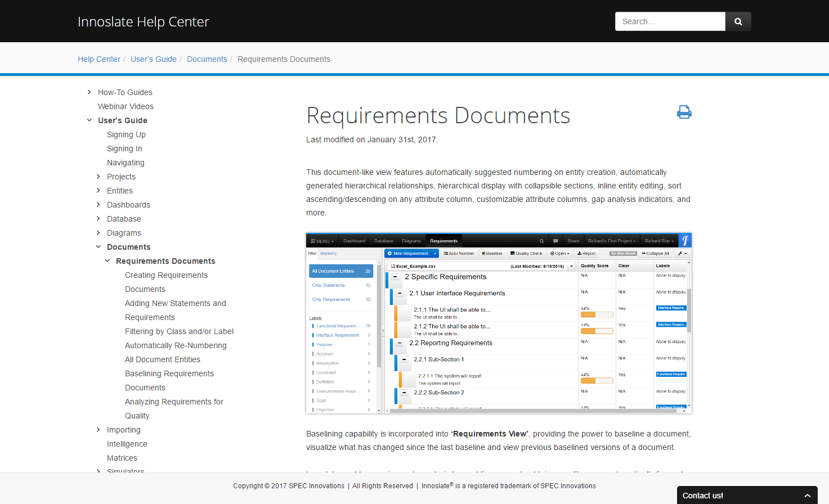The width and height of the screenshot is (829, 504).
Task: Collapse the User's Guide tree section
Action: click(x=89, y=120)
